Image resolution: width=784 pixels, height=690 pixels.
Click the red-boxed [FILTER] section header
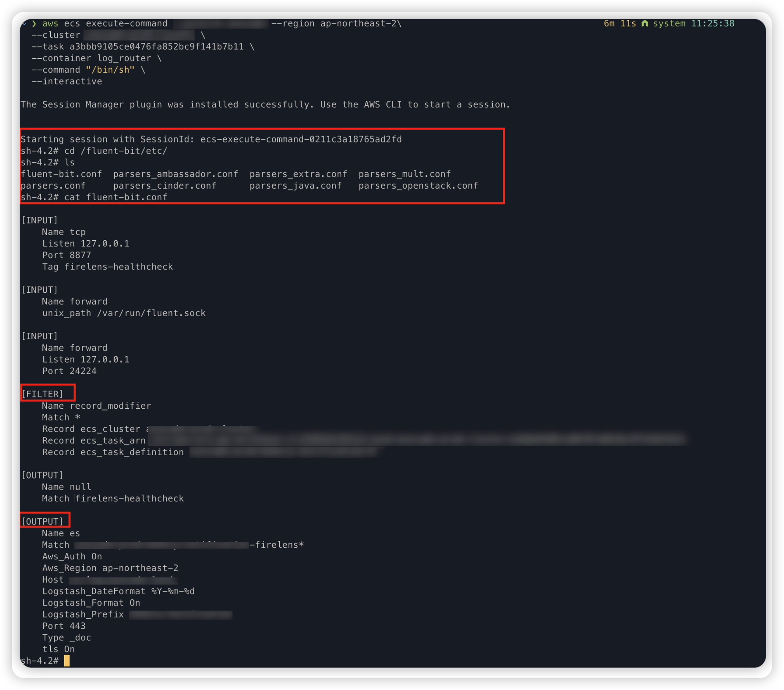[x=42, y=394]
